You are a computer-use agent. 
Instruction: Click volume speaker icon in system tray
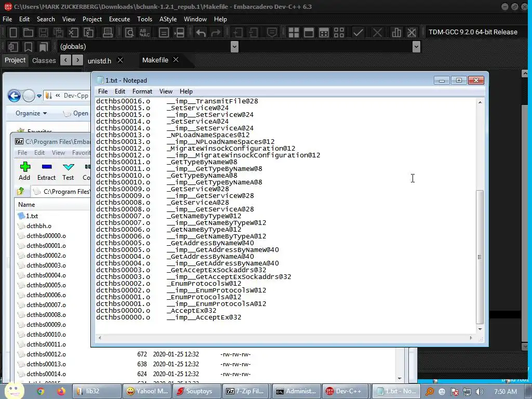[x=480, y=392]
